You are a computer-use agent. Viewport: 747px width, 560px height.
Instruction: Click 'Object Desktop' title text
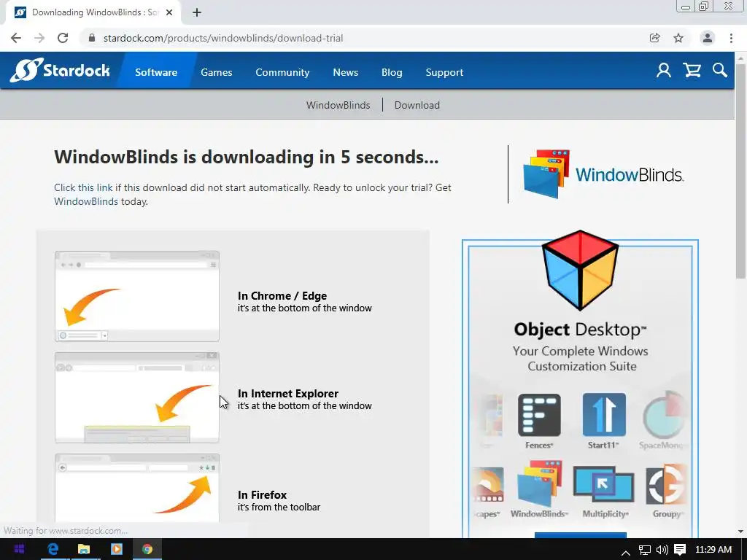coord(580,330)
